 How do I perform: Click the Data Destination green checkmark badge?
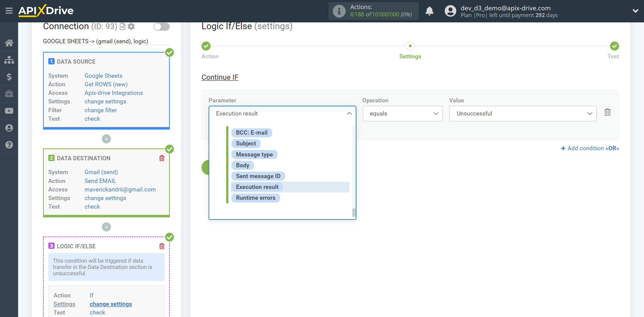pyautogui.click(x=170, y=149)
